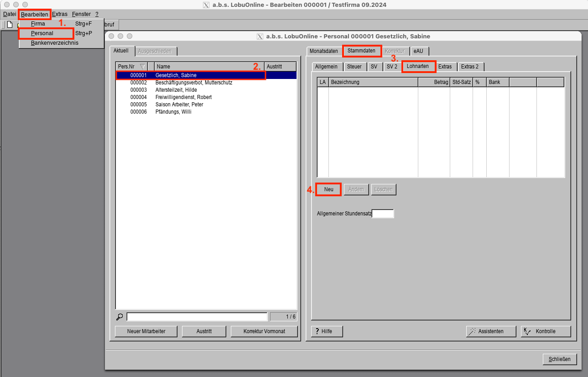Open Assistenten with the wand icon

point(491,331)
